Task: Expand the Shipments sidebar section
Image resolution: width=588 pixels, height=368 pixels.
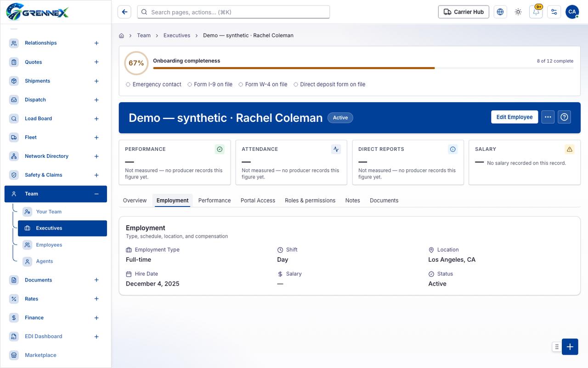Action: click(96, 81)
